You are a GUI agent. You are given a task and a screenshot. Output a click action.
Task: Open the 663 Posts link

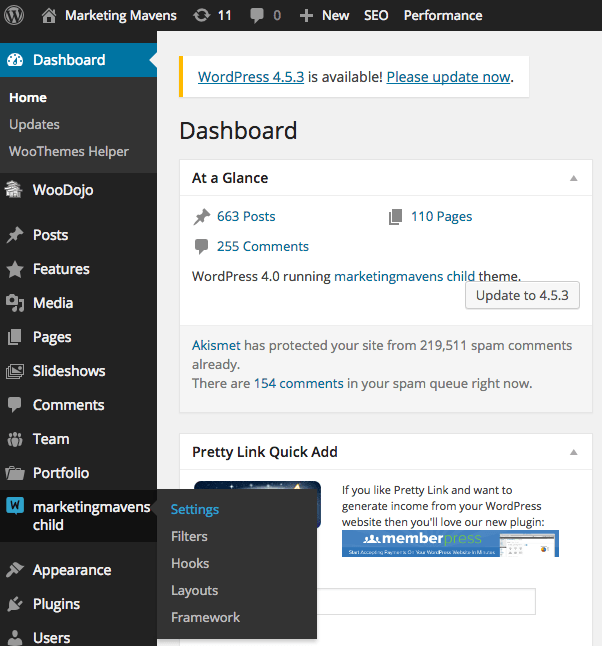(x=246, y=217)
